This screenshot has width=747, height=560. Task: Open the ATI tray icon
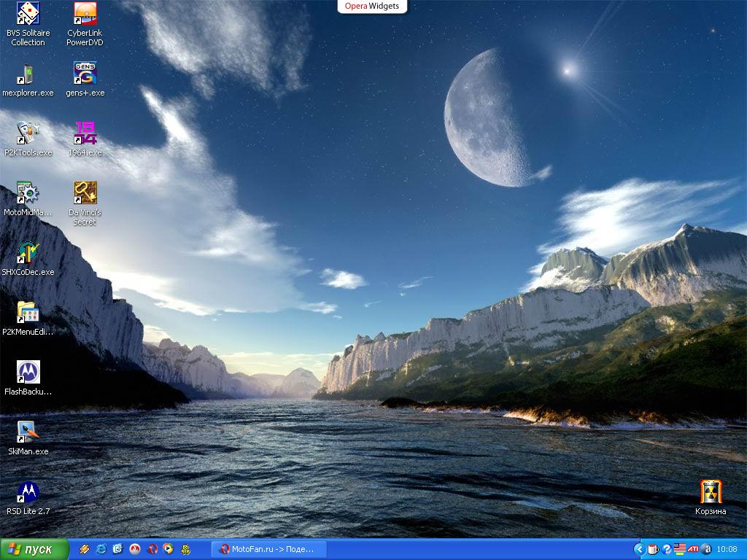click(x=693, y=550)
